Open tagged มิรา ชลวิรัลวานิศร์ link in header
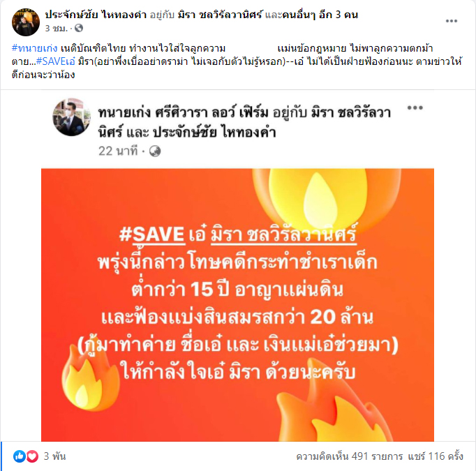476x471 pixels. click(x=220, y=14)
